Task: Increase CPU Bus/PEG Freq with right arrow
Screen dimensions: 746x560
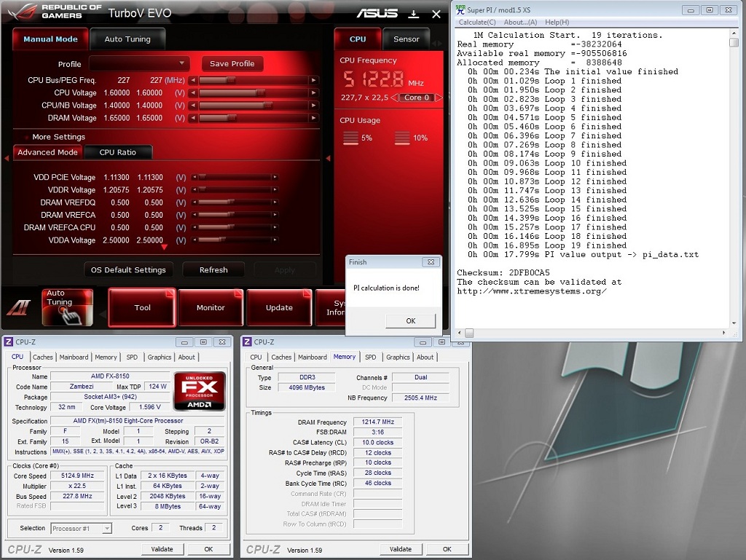Action: click(313, 80)
